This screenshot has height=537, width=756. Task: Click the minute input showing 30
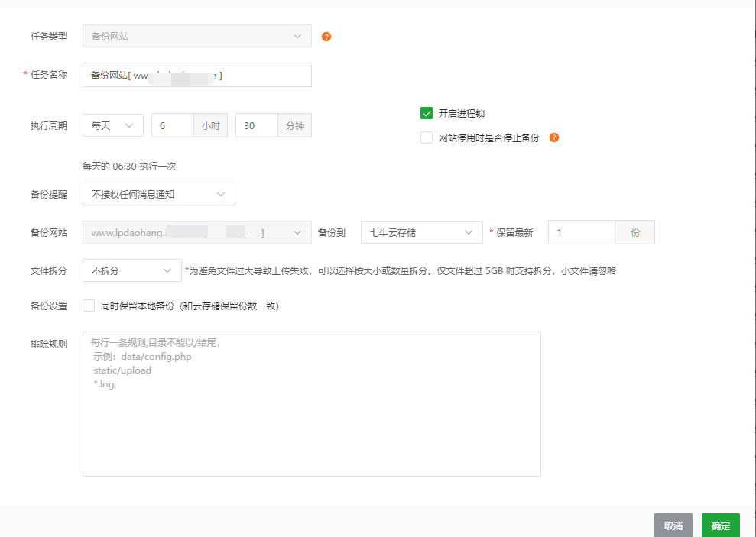257,125
